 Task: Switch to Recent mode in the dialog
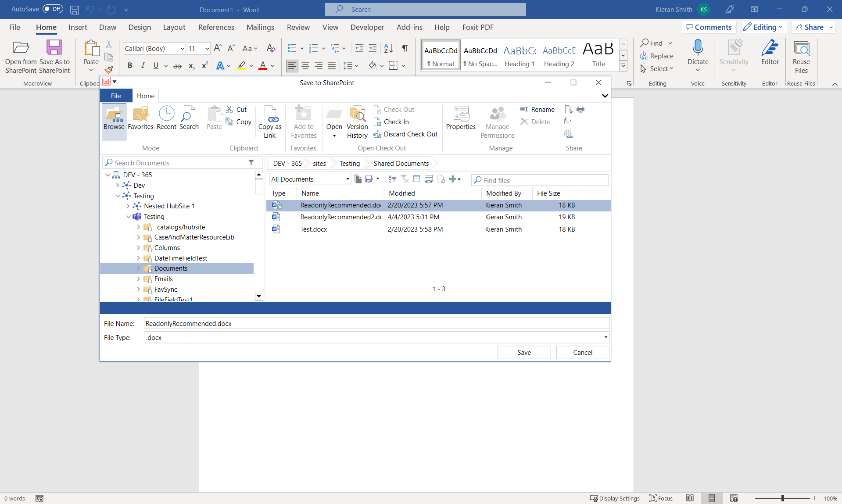(x=166, y=119)
